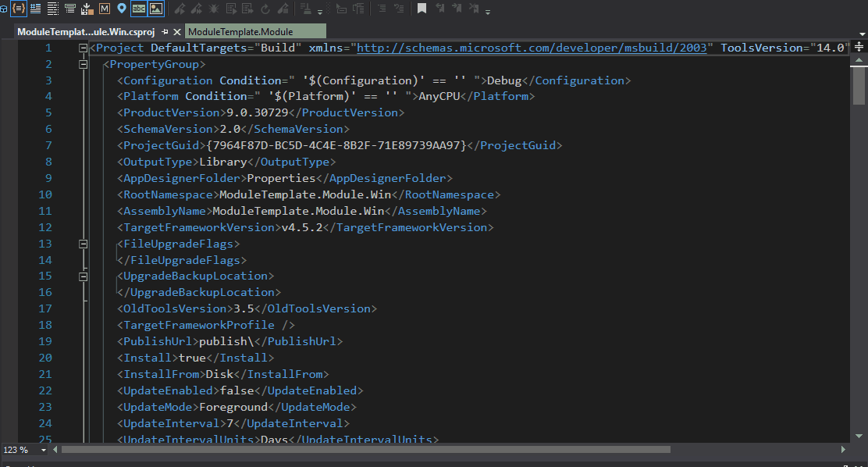Click line number 10 in the margin
Viewport: 868px width, 467px height.
pyautogui.click(x=45, y=195)
